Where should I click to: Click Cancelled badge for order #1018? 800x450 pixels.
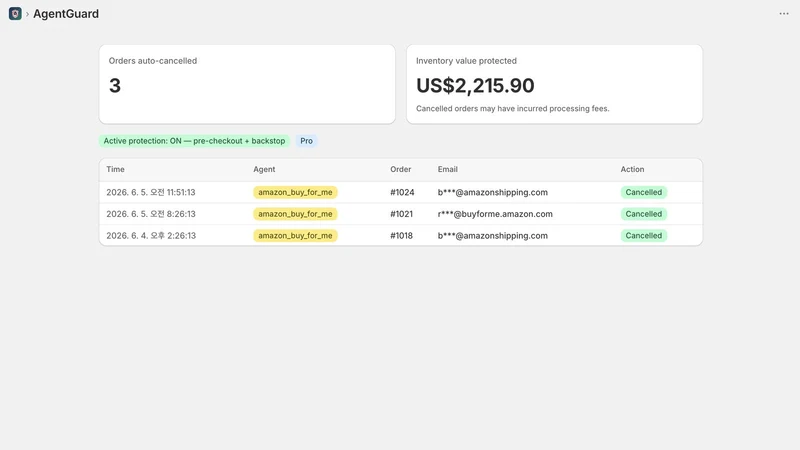[644, 236]
